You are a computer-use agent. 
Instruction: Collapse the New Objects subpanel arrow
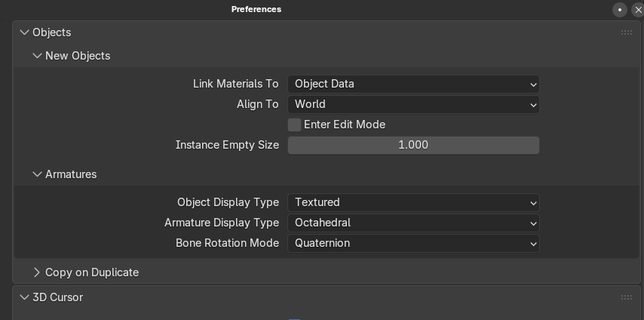37,56
